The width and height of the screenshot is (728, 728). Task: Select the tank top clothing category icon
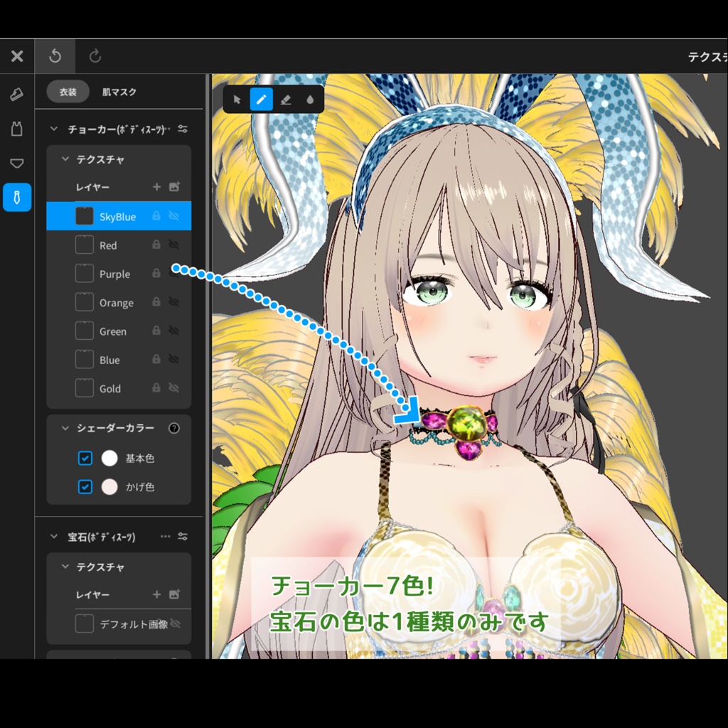coord(17,128)
